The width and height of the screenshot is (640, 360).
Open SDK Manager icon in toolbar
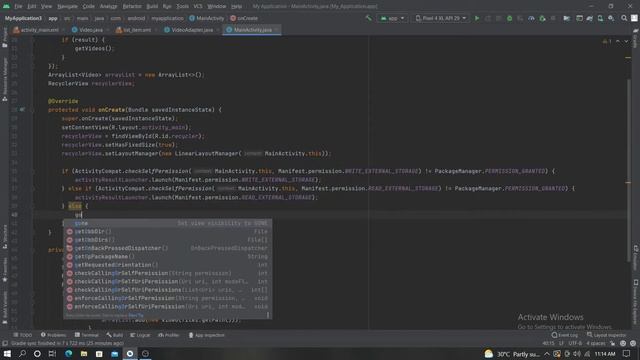(611, 18)
